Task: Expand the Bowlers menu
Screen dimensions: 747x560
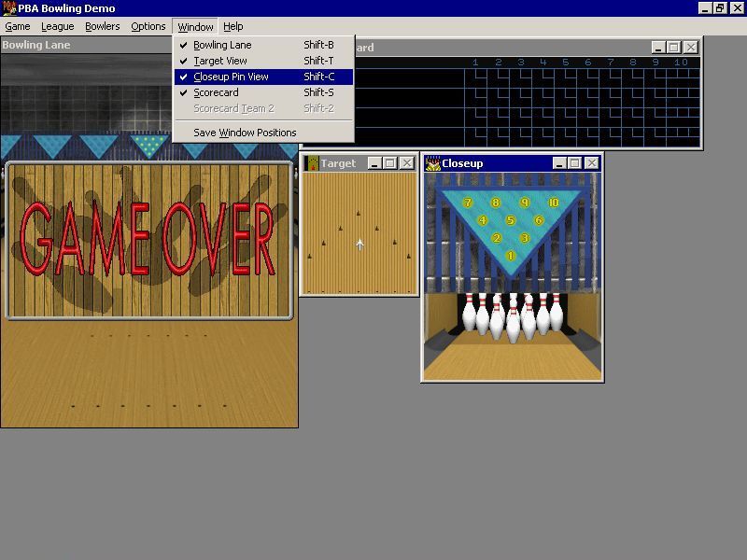Action: pos(103,27)
